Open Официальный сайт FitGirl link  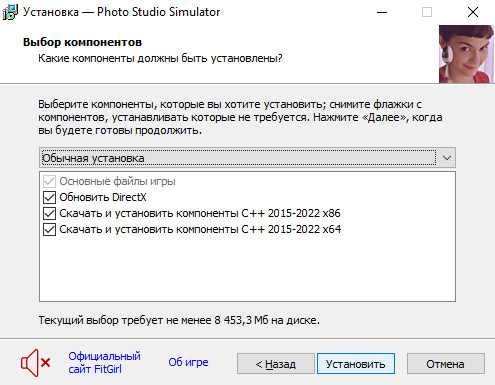coord(104,363)
